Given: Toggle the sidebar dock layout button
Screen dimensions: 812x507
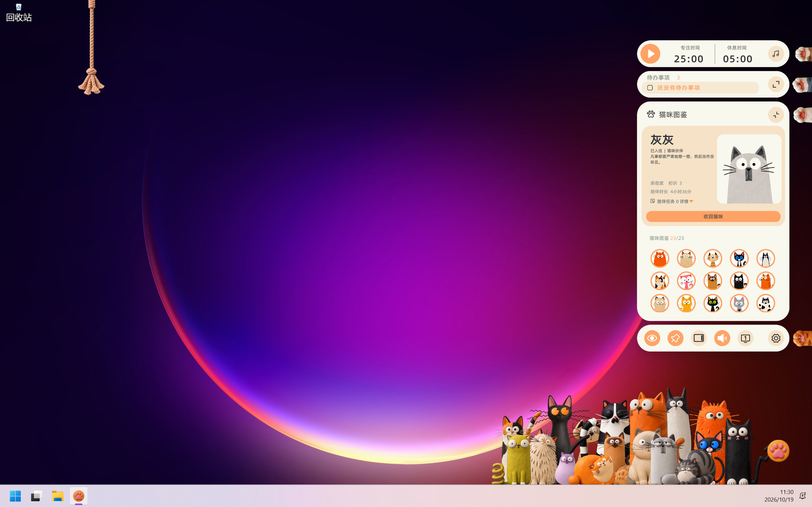Looking at the screenshot, I should coord(699,338).
